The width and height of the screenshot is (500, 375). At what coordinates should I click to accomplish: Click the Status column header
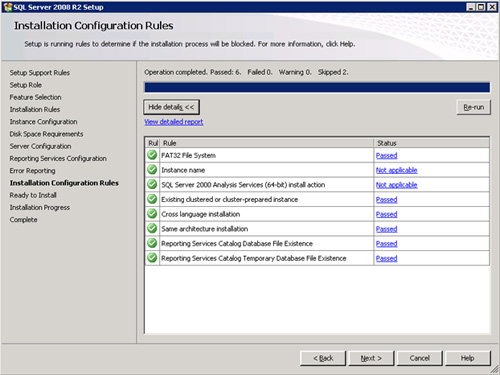click(431, 143)
